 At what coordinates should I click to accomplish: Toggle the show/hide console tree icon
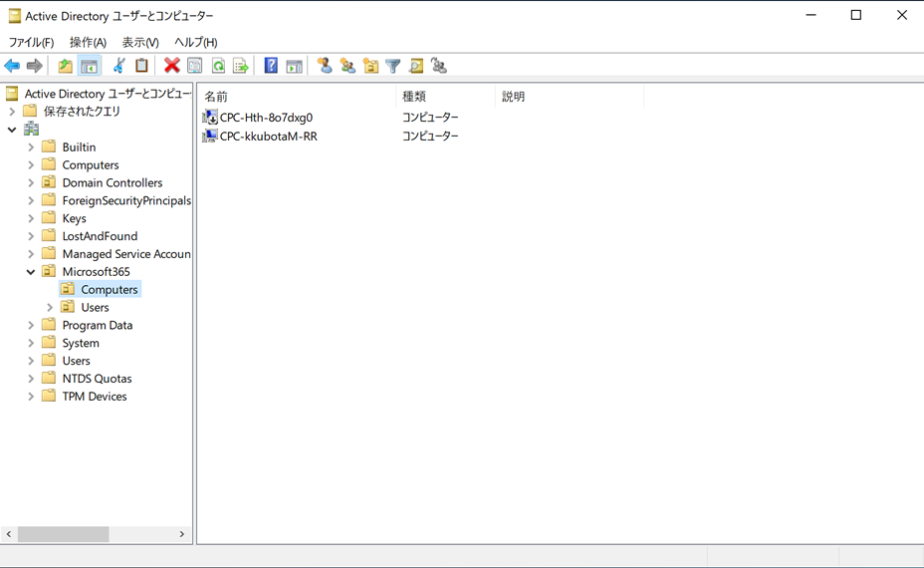89,66
